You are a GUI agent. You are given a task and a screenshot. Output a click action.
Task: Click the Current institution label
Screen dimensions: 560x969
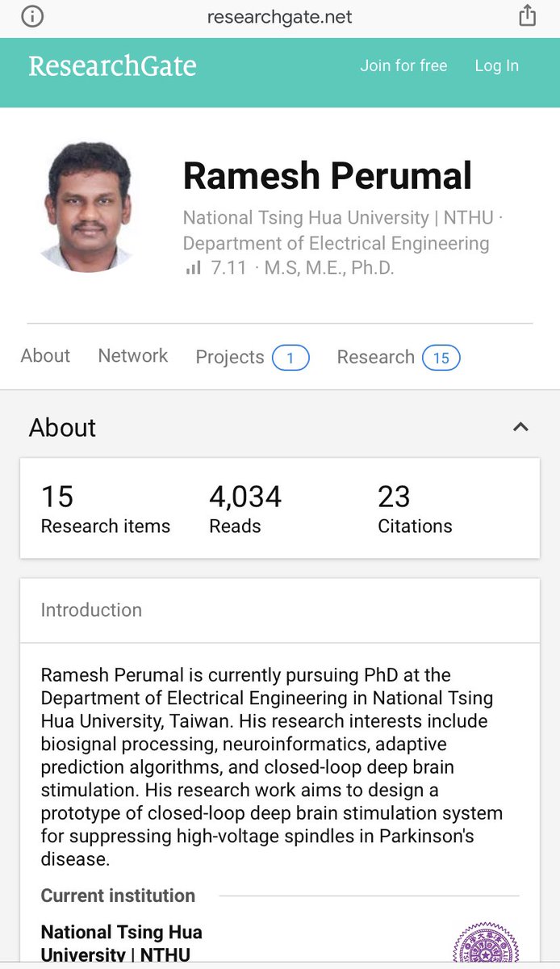118,896
